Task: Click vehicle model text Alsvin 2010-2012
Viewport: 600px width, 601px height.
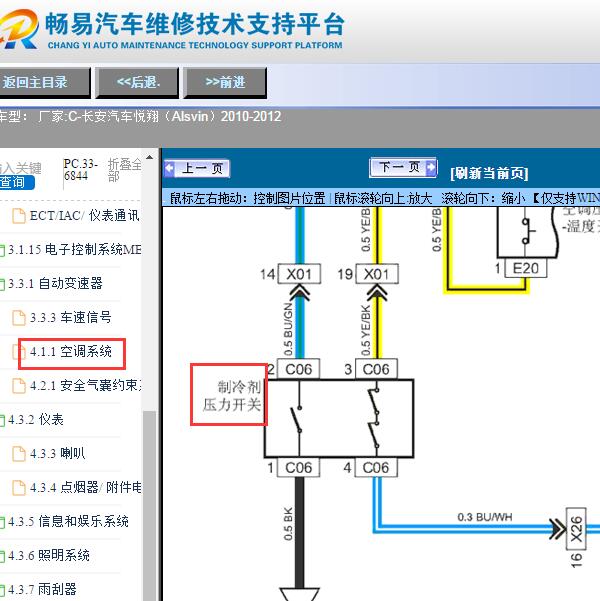Action: click(226, 116)
